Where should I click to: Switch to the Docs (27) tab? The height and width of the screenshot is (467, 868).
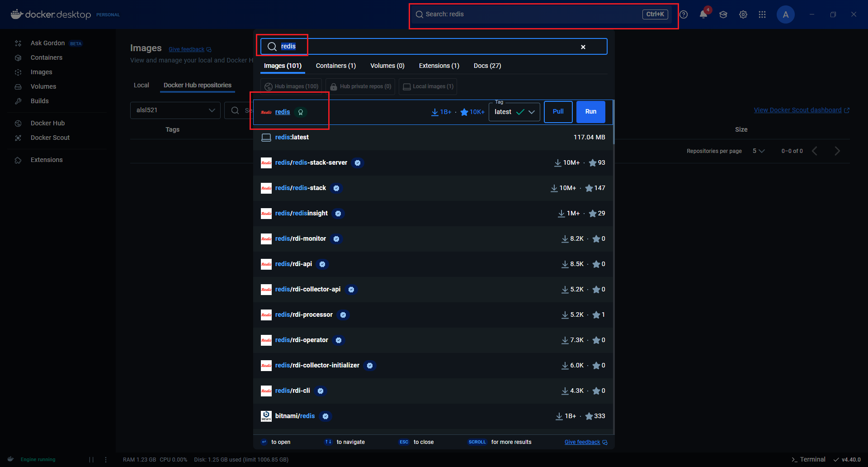[487, 66]
